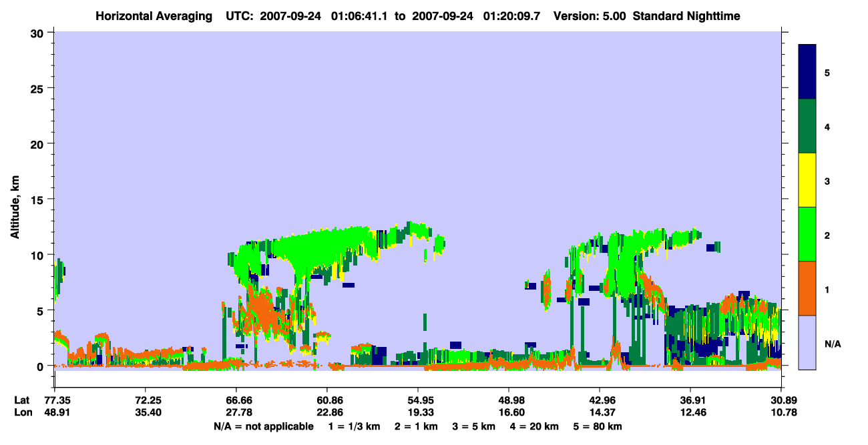
Task: Click the legend text '4 = 20 km'
Action: (534, 426)
